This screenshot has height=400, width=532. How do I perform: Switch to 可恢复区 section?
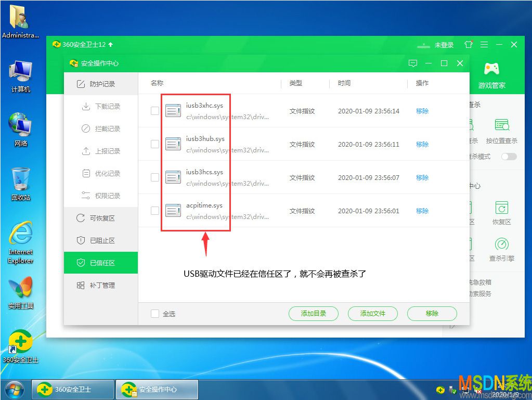tap(101, 218)
